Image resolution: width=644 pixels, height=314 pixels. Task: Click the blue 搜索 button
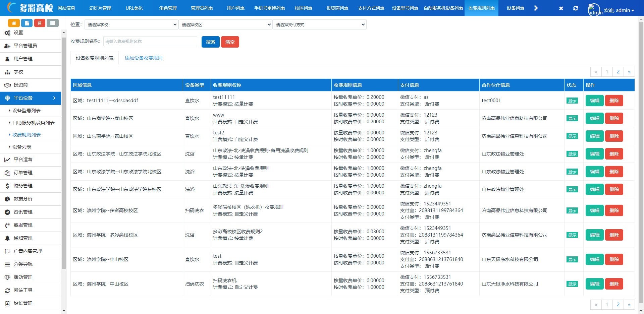[211, 42]
